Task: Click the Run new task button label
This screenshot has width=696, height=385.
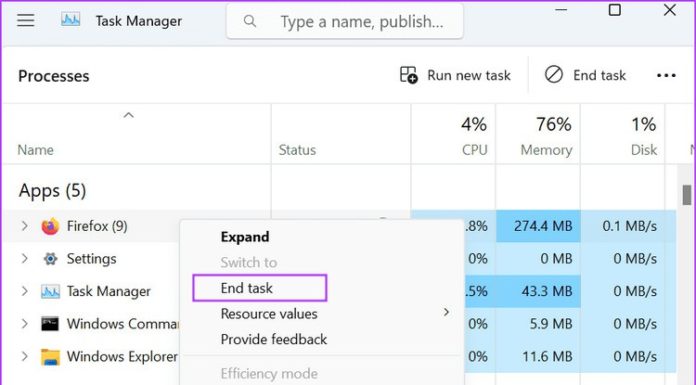Action: tap(469, 75)
